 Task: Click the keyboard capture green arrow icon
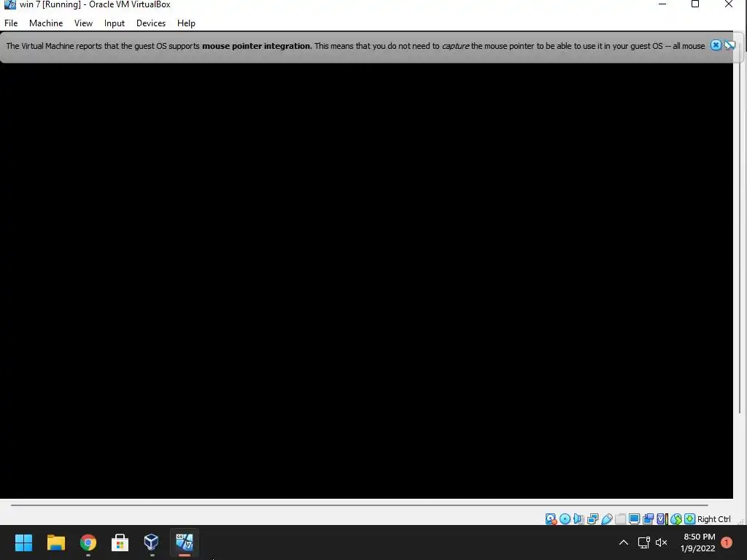[689, 519]
